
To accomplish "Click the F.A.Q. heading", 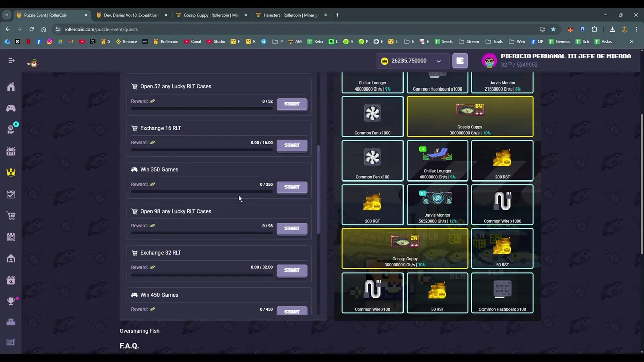I will tap(129, 346).
